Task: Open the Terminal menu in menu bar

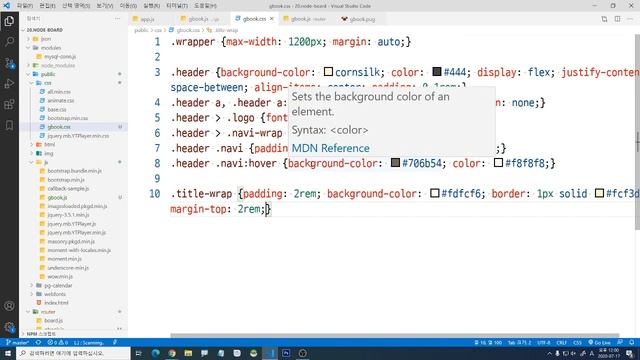Action: [x=177, y=6]
